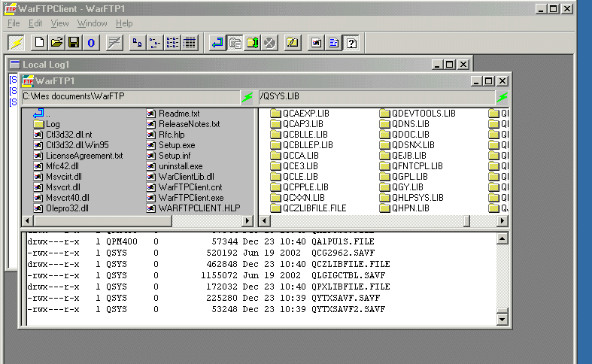Select the Log folder in local pane
The image size is (592, 364).
pyautogui.click(x=47, y=124)
